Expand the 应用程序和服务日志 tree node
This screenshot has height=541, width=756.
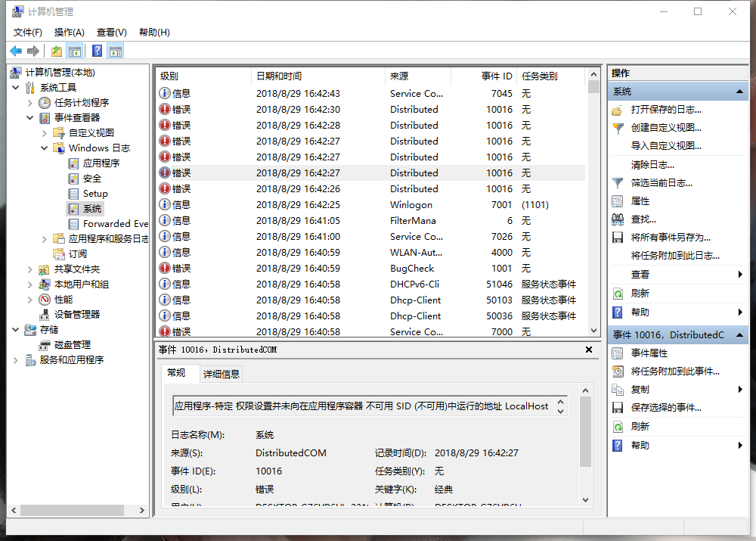pos(44,239)
